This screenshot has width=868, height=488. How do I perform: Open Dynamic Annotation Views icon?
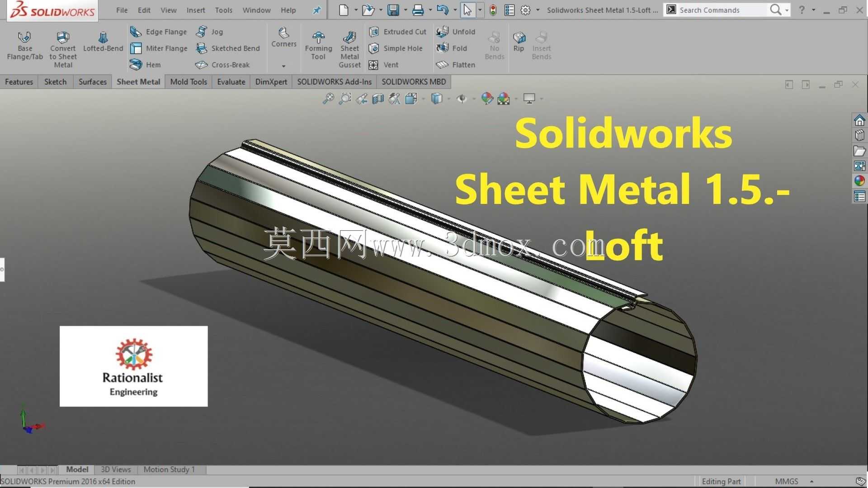pos(394,98)
